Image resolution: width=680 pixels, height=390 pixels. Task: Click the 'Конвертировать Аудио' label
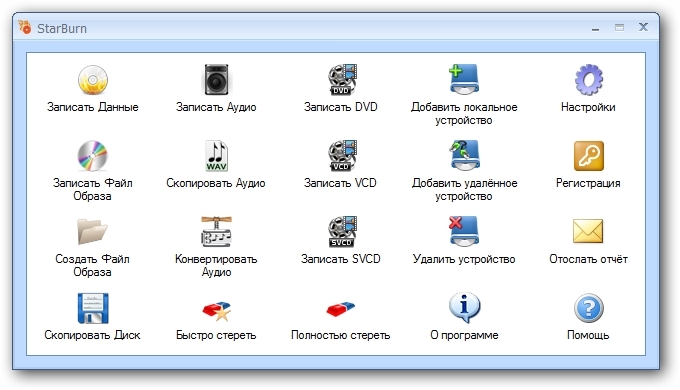216,265
